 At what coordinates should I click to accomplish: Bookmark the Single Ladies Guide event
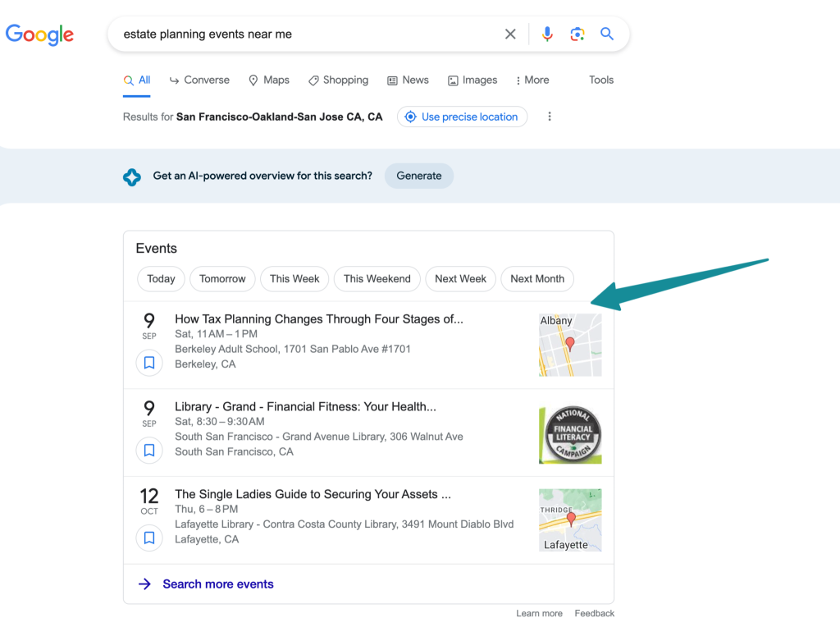tap(149, 538)
